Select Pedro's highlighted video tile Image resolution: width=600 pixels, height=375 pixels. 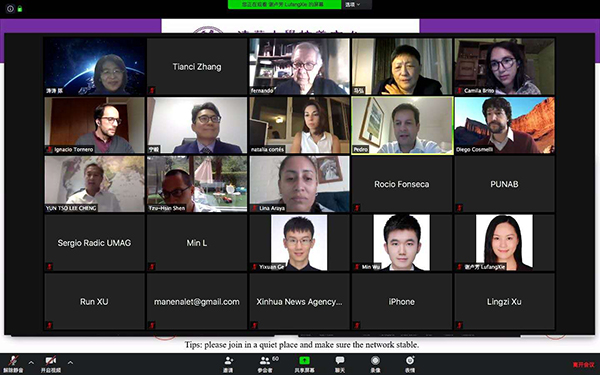(x=402, y=126)
